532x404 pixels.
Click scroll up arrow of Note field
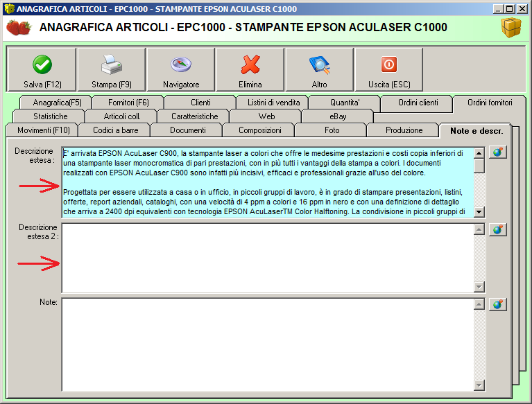point(479,304)
